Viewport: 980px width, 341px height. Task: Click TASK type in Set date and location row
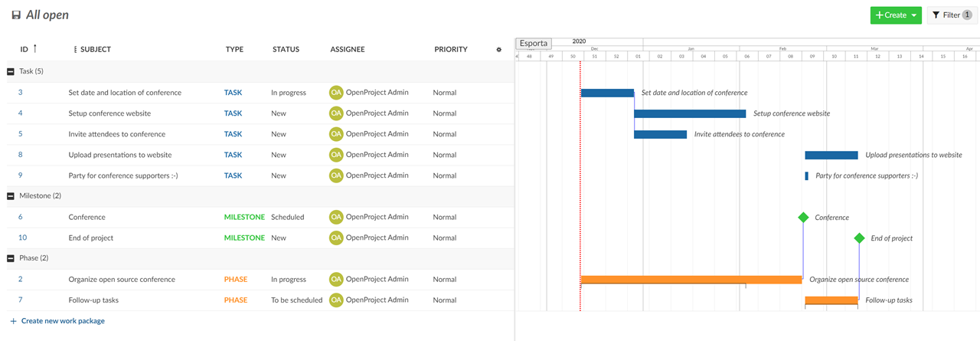pyautogui.click(x=234, y=93)
